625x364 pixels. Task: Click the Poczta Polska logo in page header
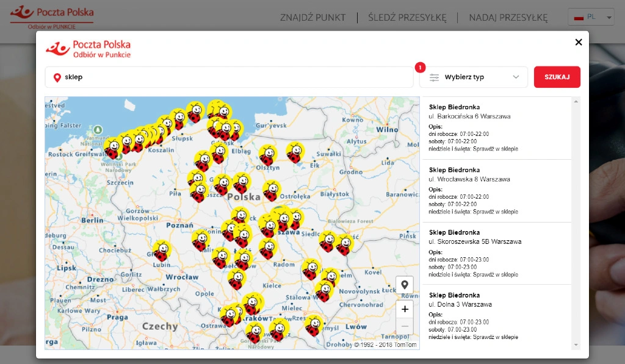[x=52, y=17]
